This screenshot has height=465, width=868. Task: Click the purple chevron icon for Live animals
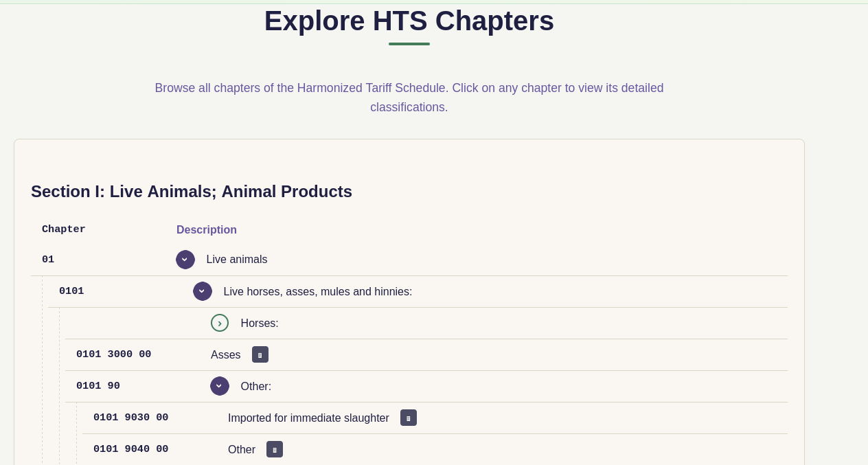click(185, 260)
